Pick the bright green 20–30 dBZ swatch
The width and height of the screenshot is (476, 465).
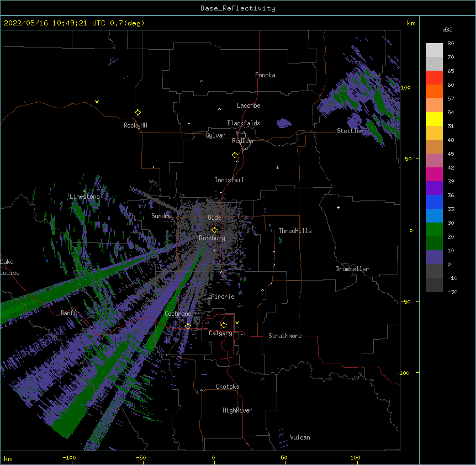coord(434,230)
